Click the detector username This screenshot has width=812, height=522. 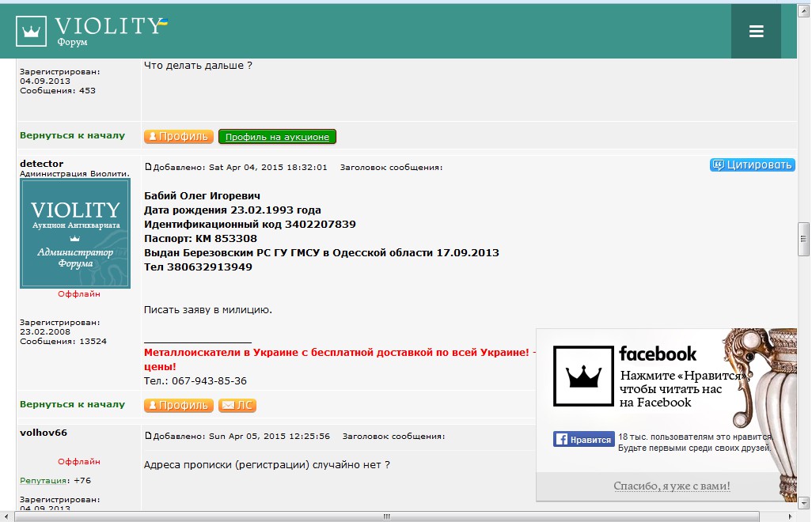pyautogui.click(x=41, y=164)
